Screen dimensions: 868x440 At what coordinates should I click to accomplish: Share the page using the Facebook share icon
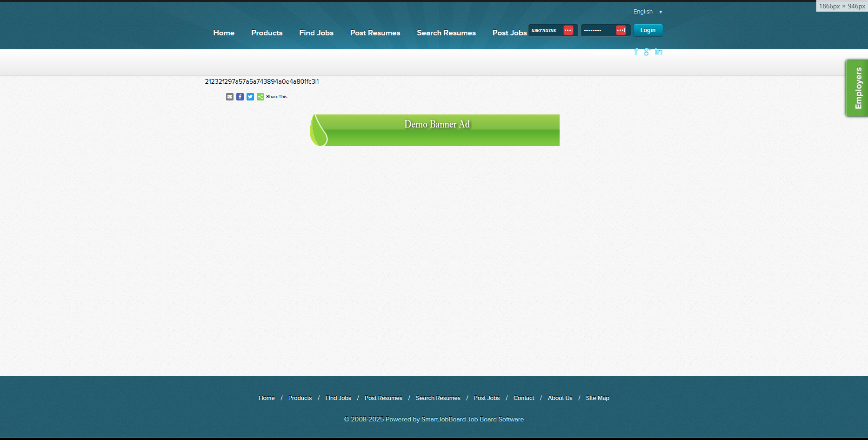[240, 97]
